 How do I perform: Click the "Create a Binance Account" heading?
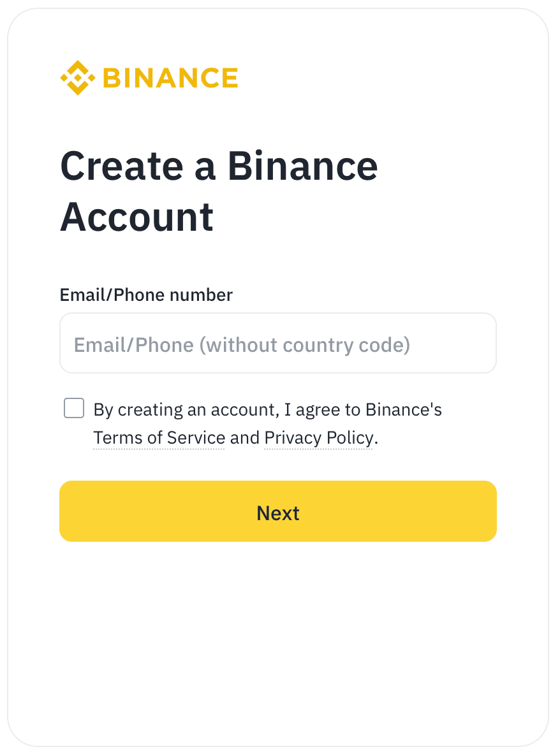(x=219, y=191)
